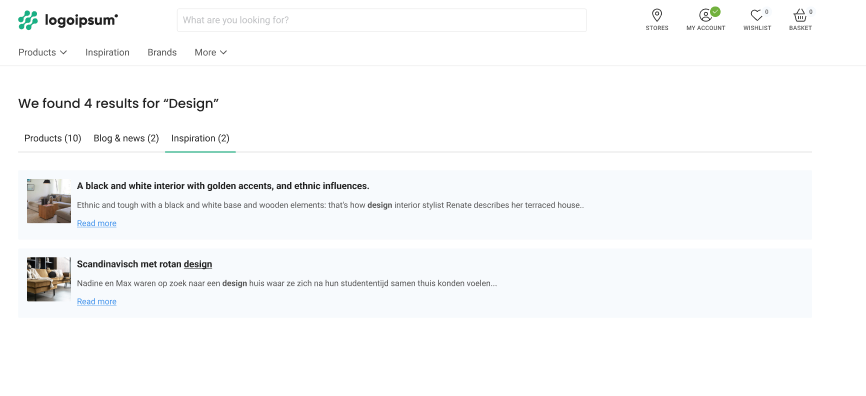
Task: Go to the Inspiration nav menu item
Action: coord(107,52)
